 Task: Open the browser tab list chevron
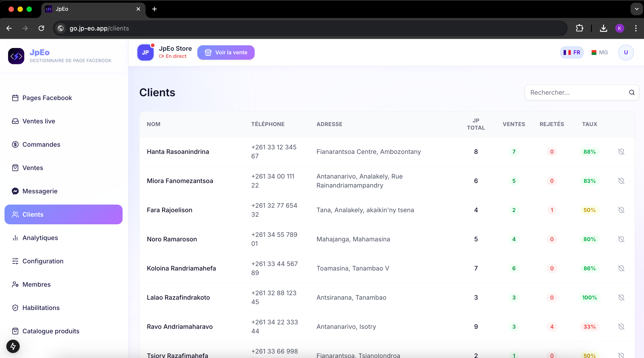(637, 9)
